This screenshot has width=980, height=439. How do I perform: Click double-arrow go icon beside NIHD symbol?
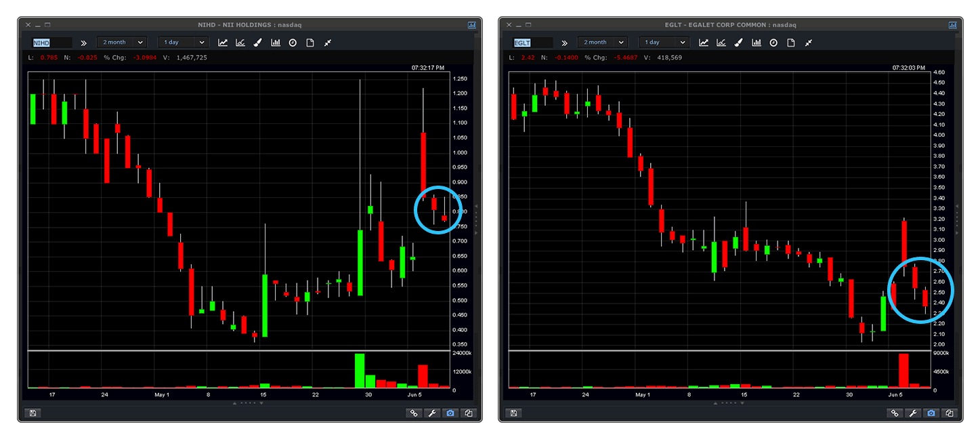coord(84,42)
